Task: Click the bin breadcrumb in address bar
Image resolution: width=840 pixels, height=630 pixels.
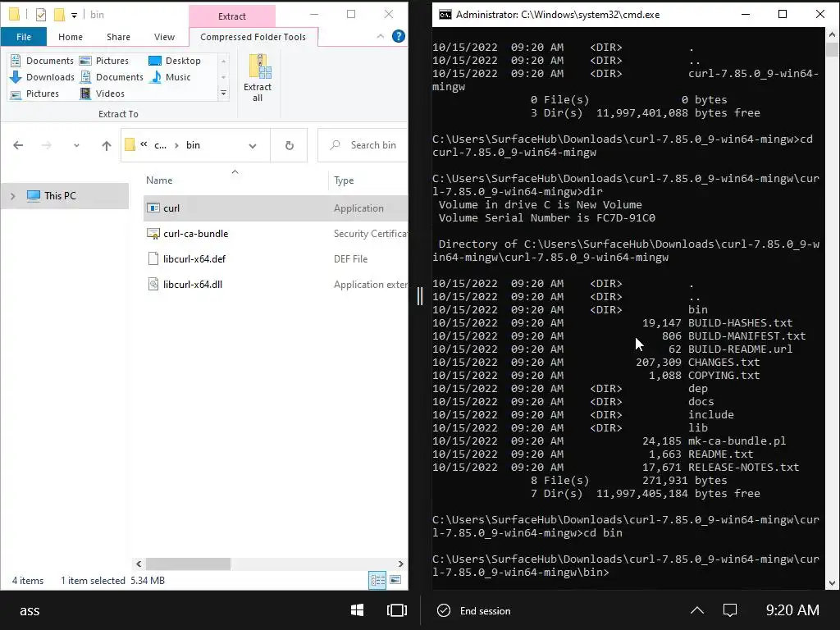Action: tap(193, 145)
